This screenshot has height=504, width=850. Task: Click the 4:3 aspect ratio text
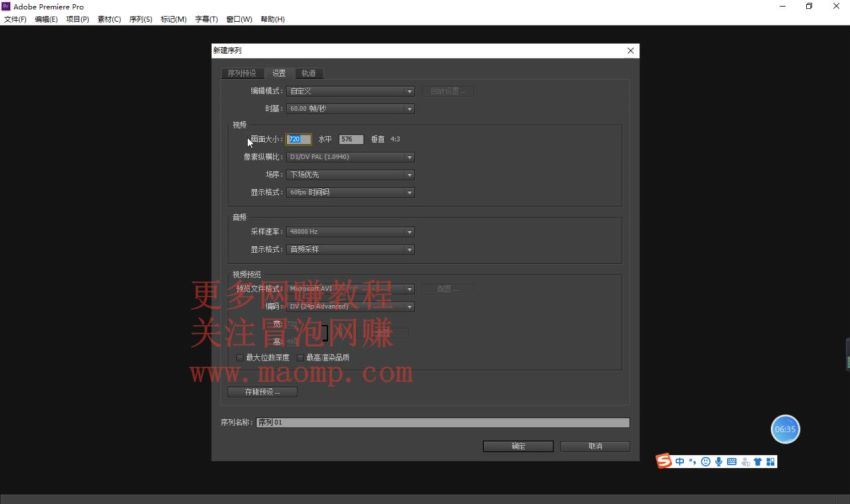click(x=395, y=139)
